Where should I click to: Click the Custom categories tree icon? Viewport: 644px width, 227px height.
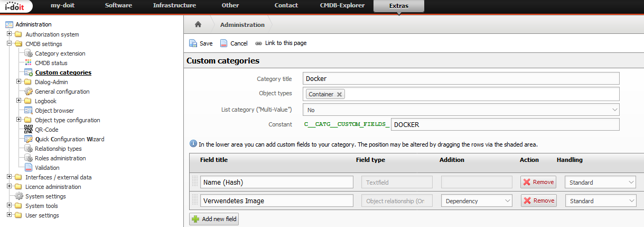29,72
